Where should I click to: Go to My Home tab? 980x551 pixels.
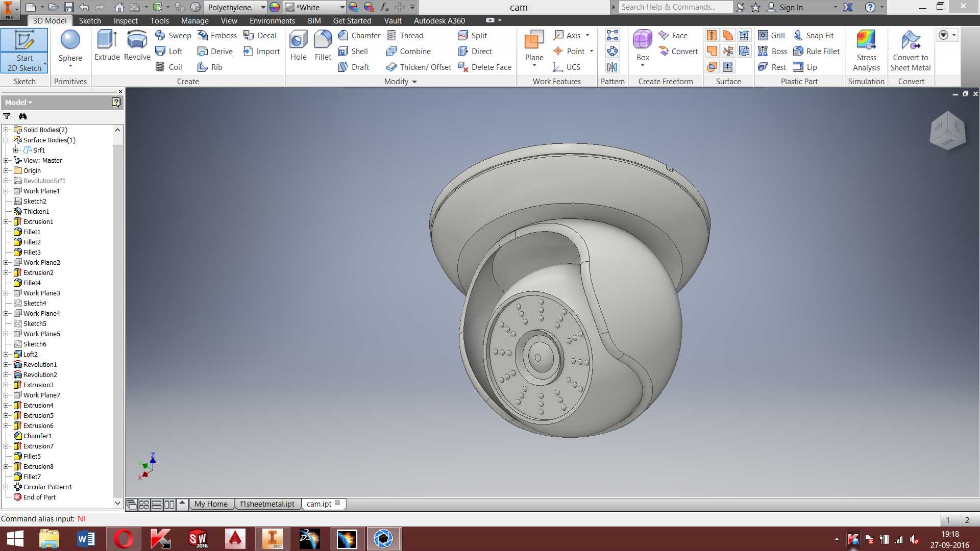tap(211, 504)
